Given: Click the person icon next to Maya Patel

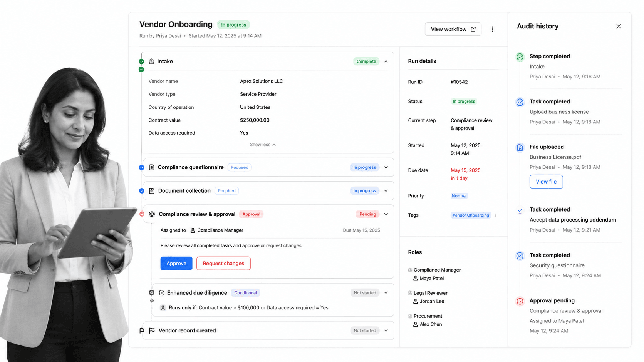Looking at the screenshot, I should [x=416, y=278].
